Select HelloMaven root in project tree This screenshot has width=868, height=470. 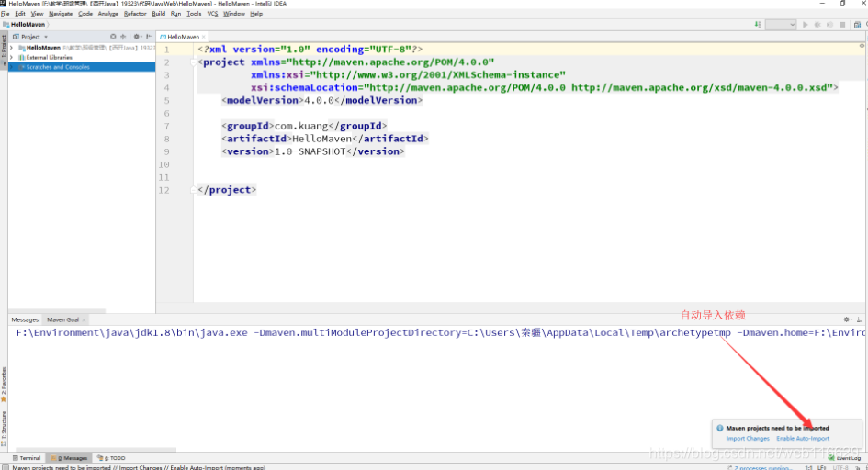43,48
